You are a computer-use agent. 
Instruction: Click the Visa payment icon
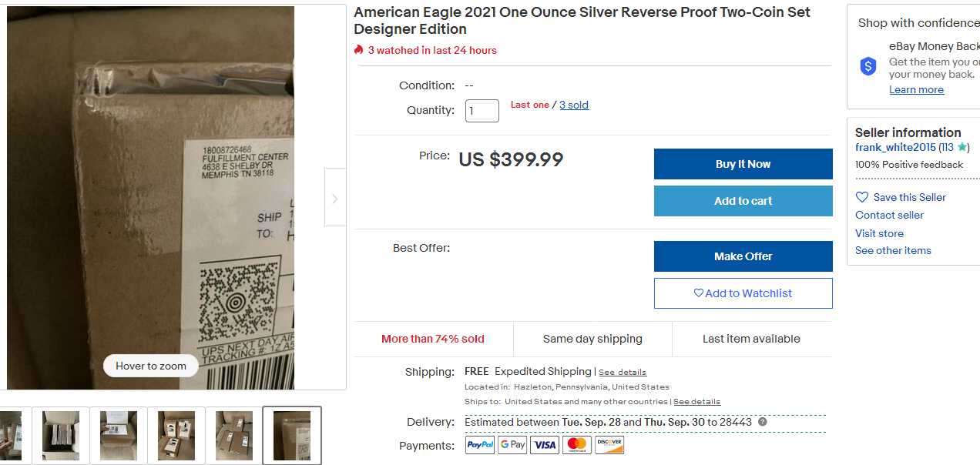coord(545,445)
